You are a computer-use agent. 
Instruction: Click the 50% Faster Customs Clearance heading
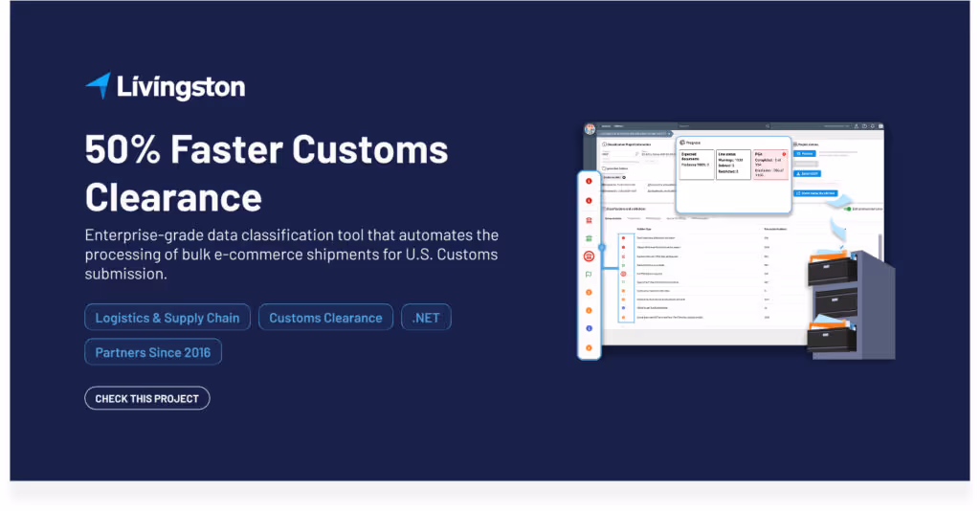coord(266,173)
